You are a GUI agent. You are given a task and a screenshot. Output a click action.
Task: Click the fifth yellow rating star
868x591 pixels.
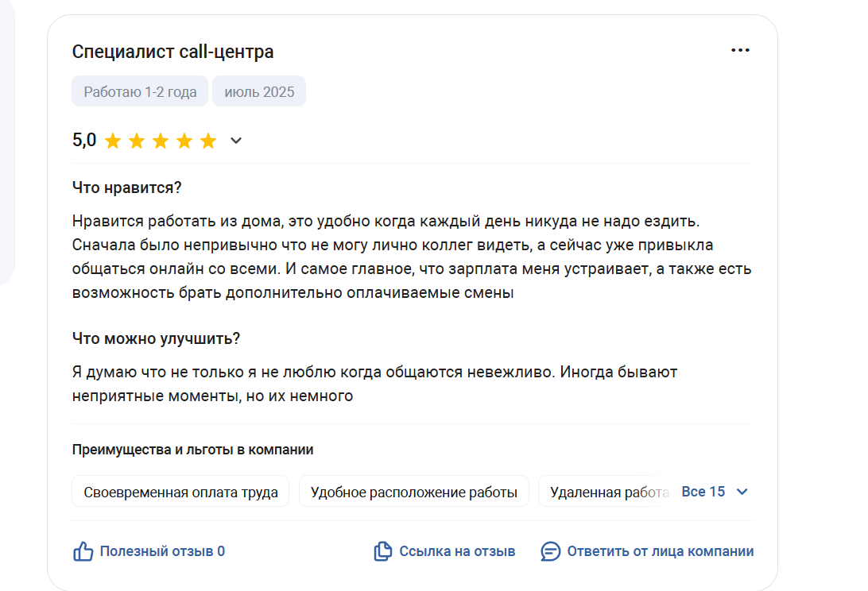pos(208,141)
